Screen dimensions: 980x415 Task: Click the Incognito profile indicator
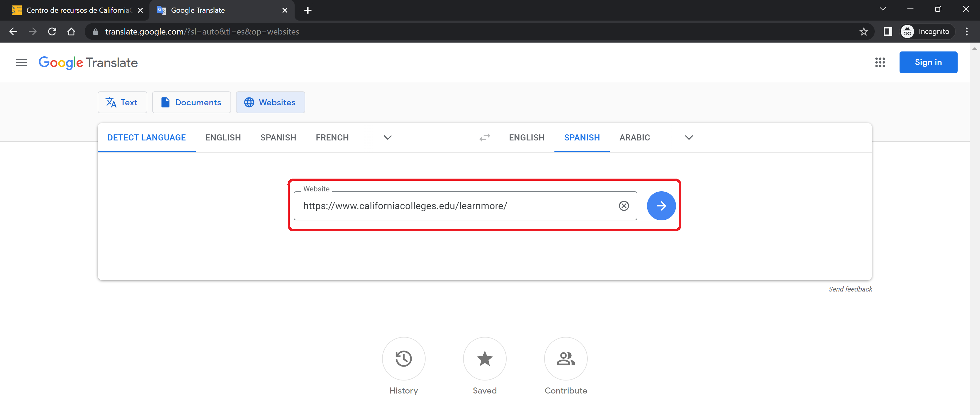[927, 31]
